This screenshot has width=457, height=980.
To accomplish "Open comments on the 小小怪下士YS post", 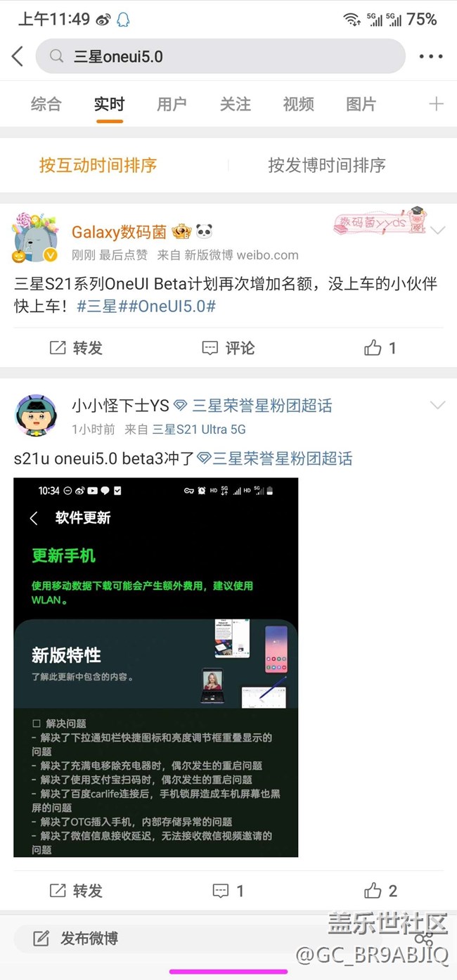I will click(228, 891).
